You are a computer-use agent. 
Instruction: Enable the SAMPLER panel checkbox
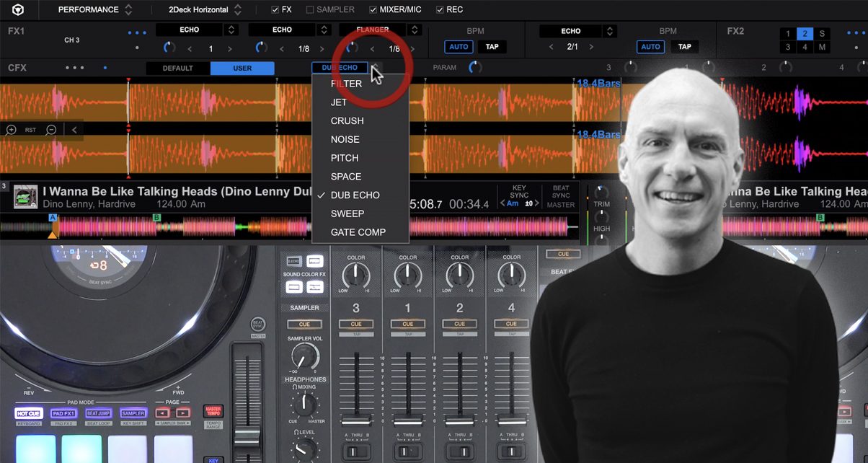[x=310, y=10]
